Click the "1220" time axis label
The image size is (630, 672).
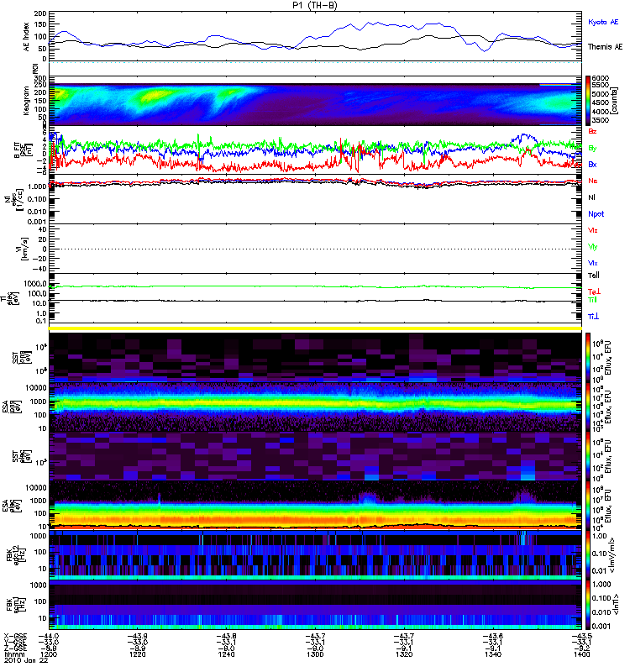(137, 654)
